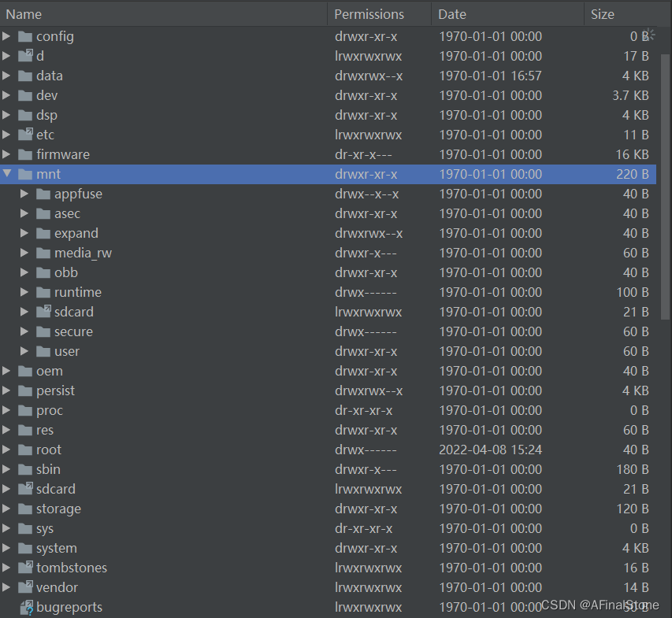Click sdcard symlink icon under mnt

point(43,311)
